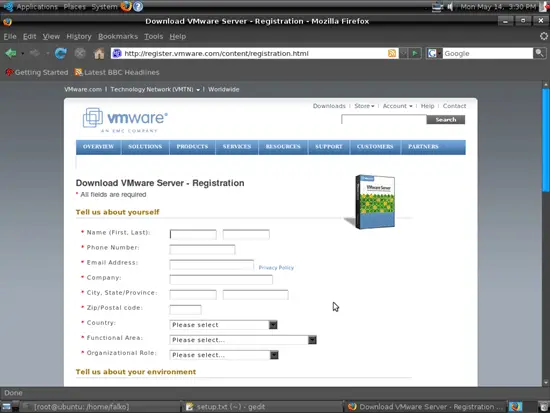550x413 pixels.
Task: Open the System menu in top panel
Action: coord(104,7)
